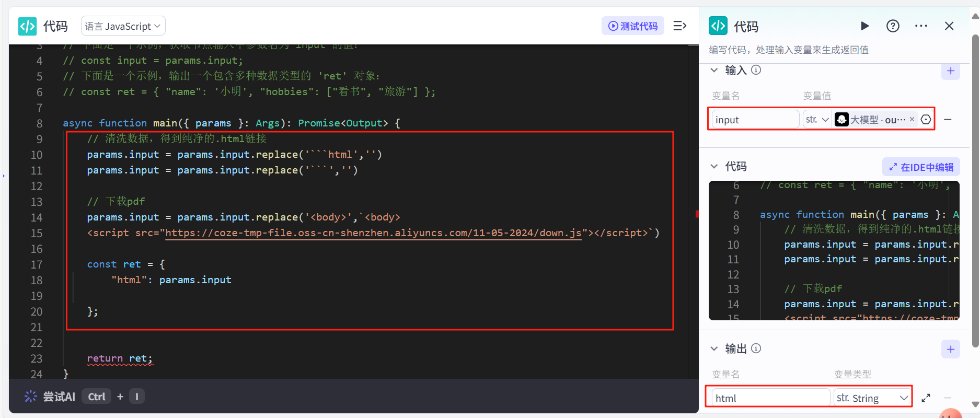Toggle the side panel list icon
The height and width of the screenshot is (418, 980).
[x=679, y=26]
